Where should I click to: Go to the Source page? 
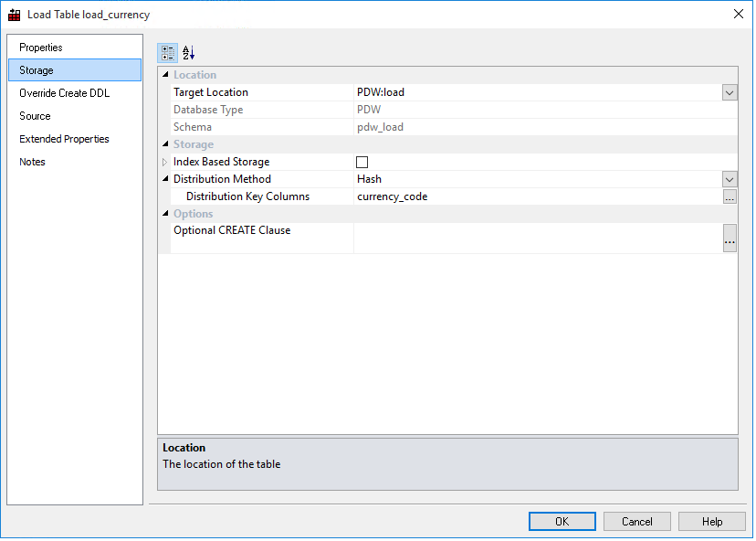35,116
